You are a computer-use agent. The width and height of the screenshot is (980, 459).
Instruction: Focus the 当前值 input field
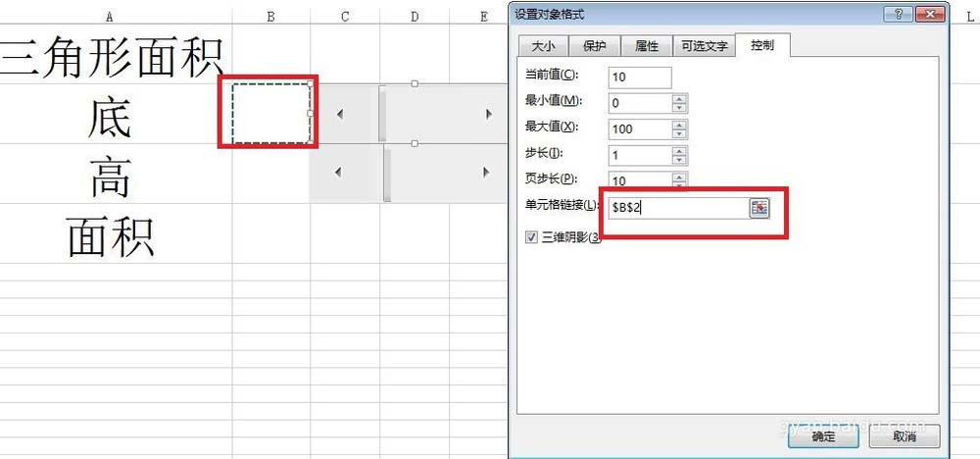(x=639, y=76)
